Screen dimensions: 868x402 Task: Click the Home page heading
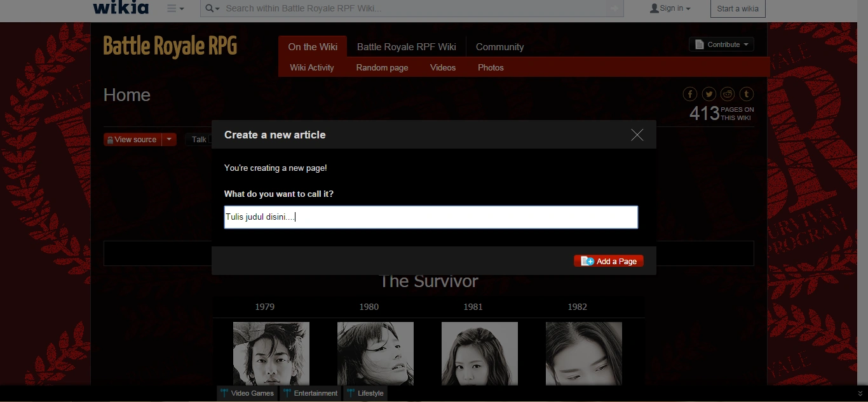[x=127, y=95]
